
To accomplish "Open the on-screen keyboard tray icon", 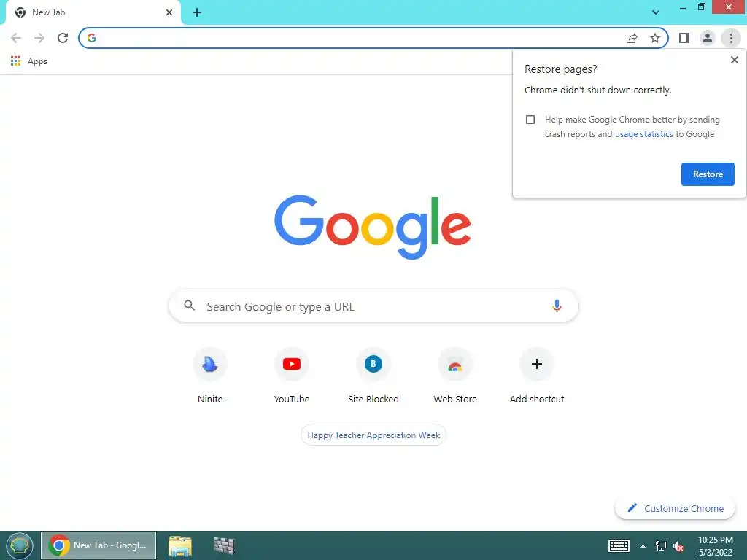I will 619,545.
